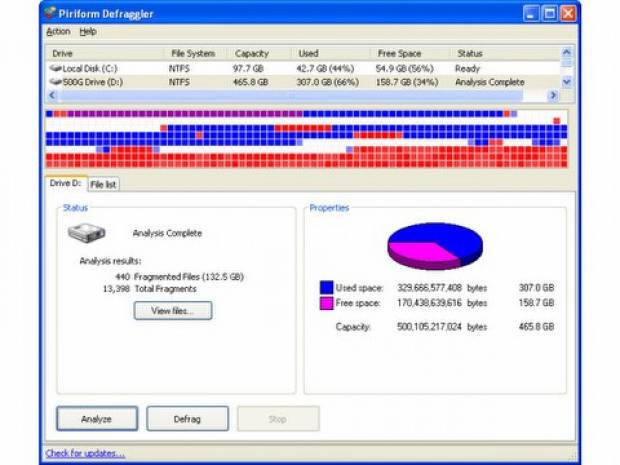Sort by the Capacity column header
This screenshot has width=620, height=465.
click(259, 53)
